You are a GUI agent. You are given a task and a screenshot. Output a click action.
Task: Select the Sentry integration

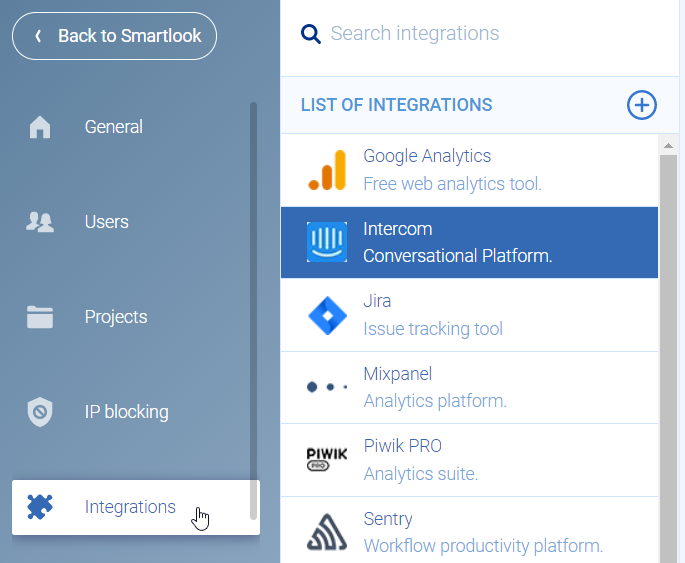[469, 530]
